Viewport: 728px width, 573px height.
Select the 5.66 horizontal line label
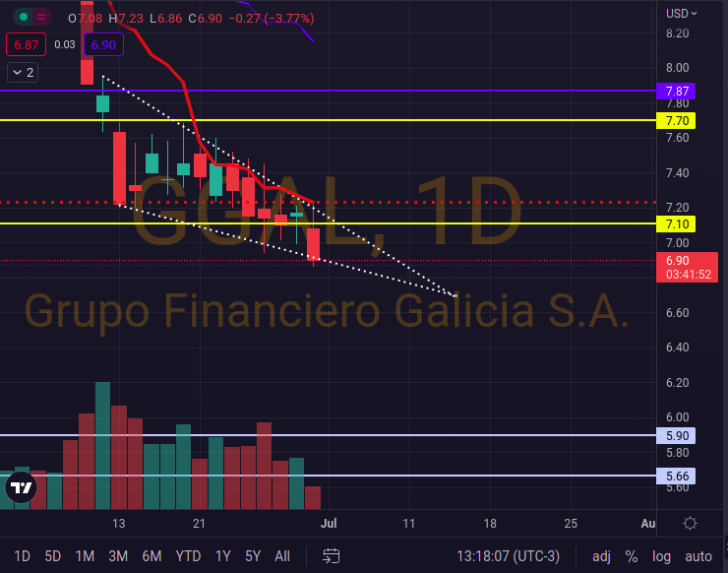676,476
